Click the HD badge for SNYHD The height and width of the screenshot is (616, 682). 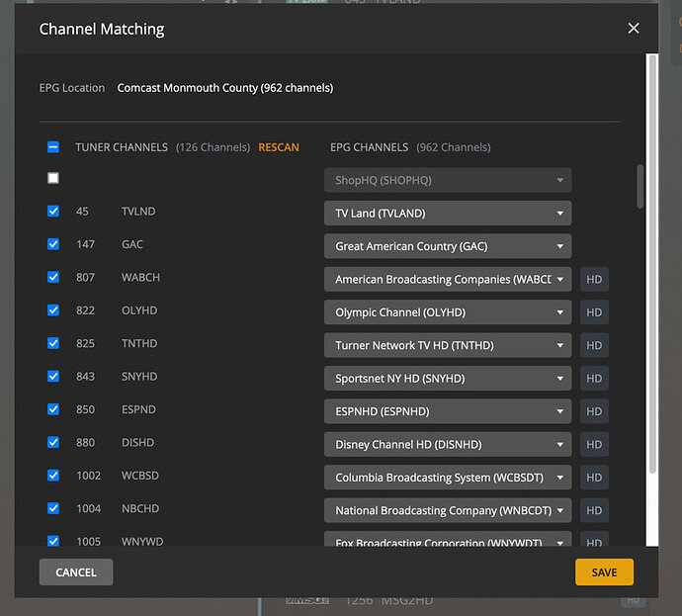pos(594,379)
